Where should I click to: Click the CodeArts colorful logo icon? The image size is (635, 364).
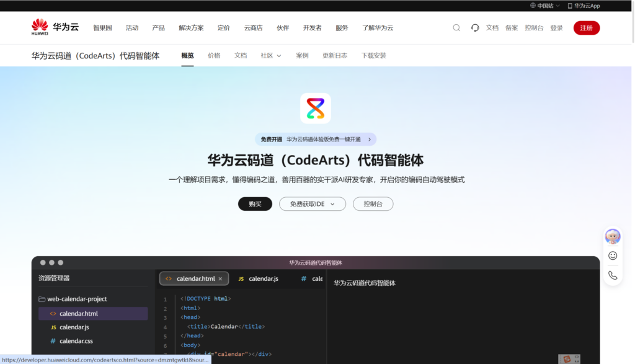316,108
